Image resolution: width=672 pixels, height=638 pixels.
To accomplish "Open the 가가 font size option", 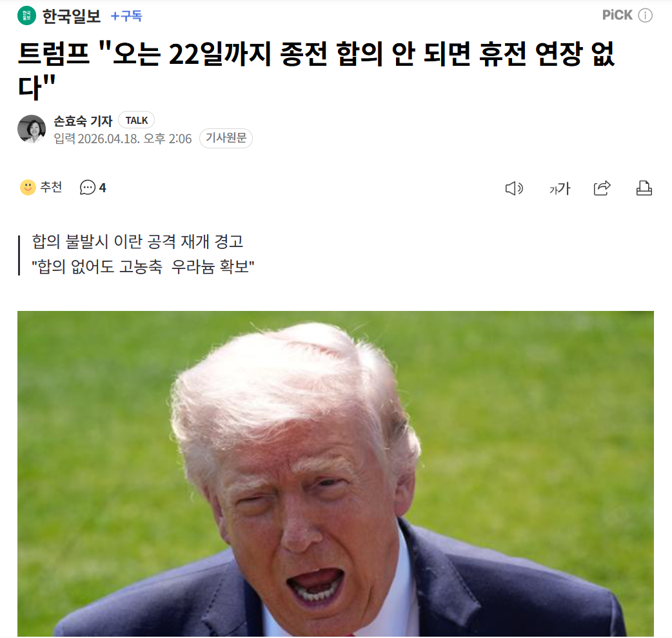I will [560, 188].
